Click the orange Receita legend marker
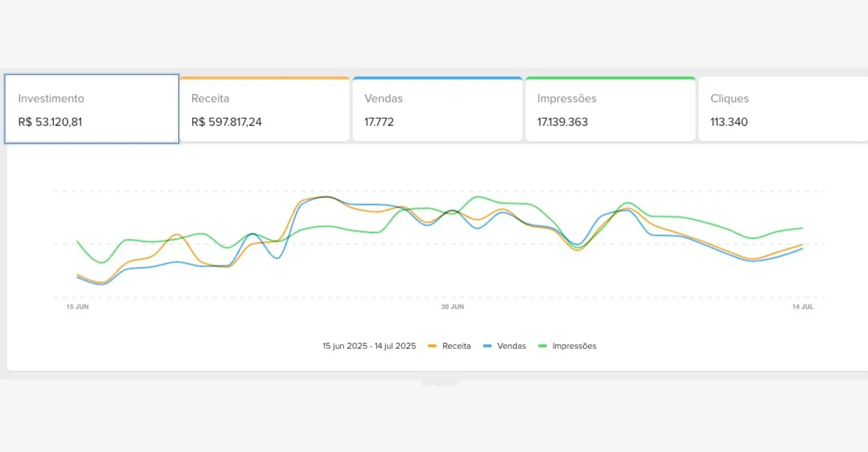This screenshot has height=452, width=868. 432,346
